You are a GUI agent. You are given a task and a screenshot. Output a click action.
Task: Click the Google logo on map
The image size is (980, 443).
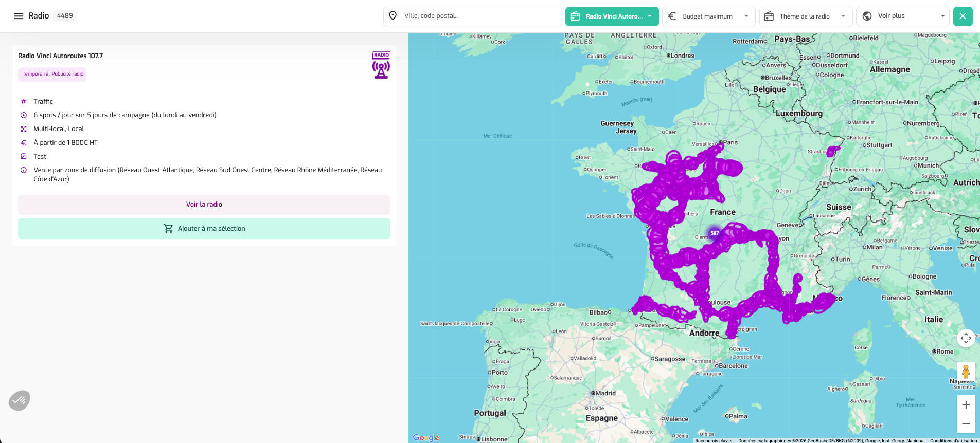click(x=426, y=437)
